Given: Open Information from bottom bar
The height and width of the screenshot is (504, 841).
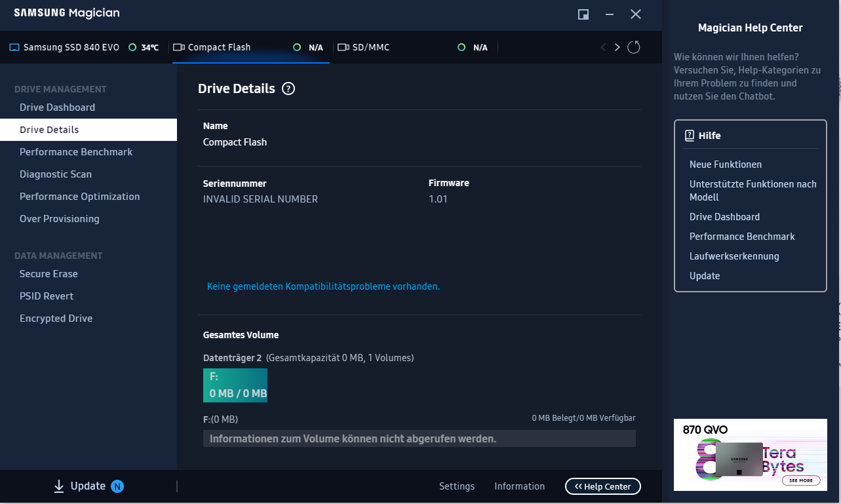Looking at the screenshot, I should (x=520, y=486).
